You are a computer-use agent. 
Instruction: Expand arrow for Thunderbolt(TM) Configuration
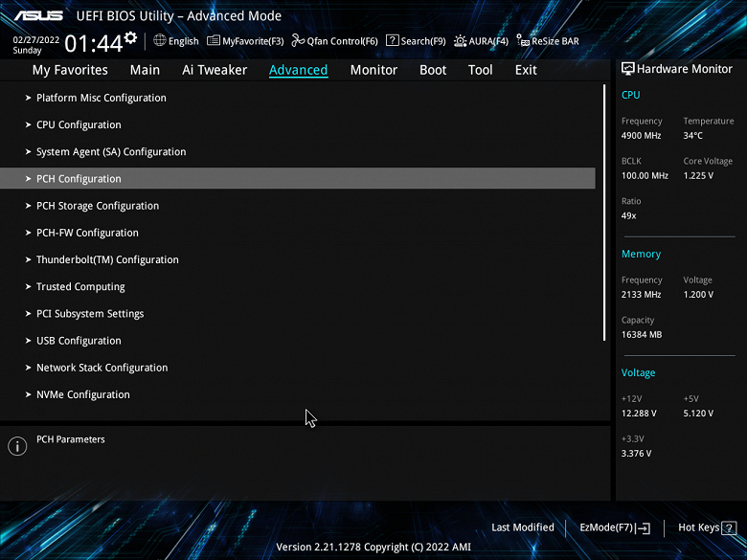click(x=28, y=259)
